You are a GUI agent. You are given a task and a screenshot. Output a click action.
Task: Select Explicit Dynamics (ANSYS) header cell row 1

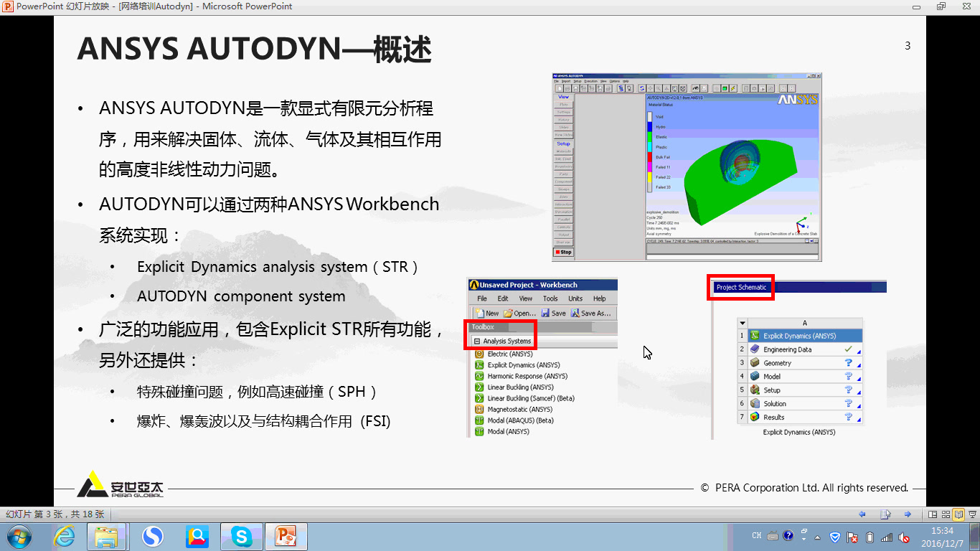(805, 336)
